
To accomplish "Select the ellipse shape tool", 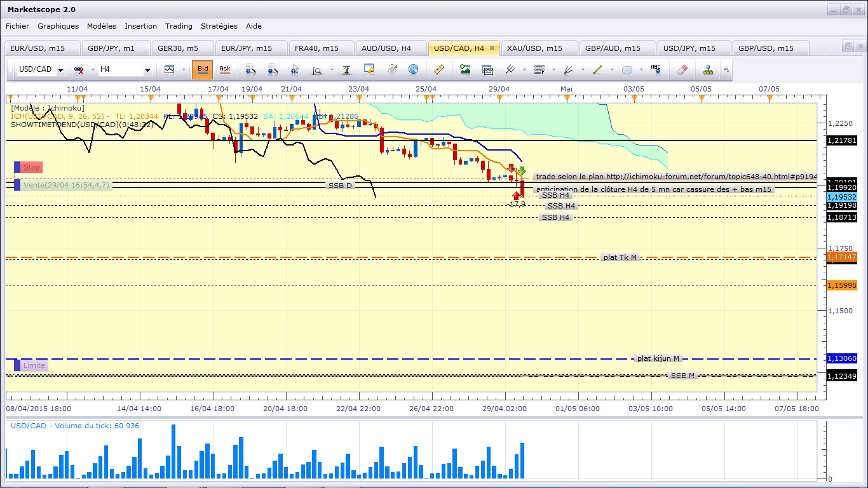I will pyautogui.click(x=627, y=69).
